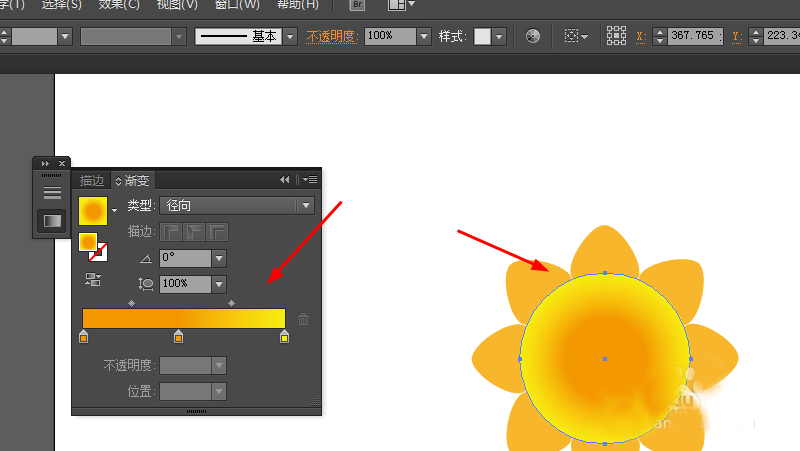Click the gradient fill preview swatch
This screenshot has width=800, height=451.
pos(93,211)
